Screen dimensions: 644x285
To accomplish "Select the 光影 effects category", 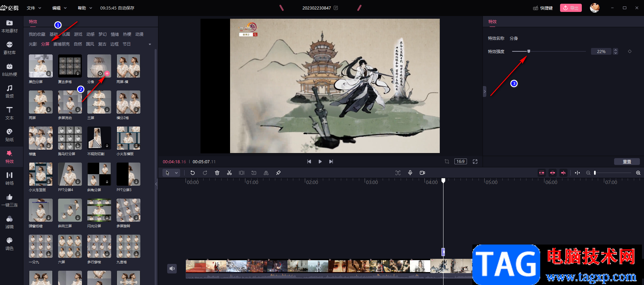I will tap(33, 44).
